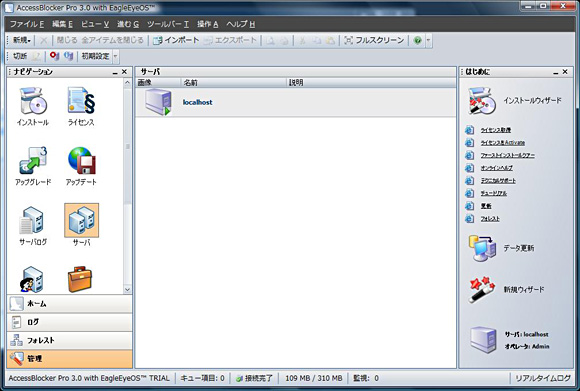Screen dimensions: 580x391
Task: Click the 接続完了 status indicator
Action: click(x=254, y=378)
